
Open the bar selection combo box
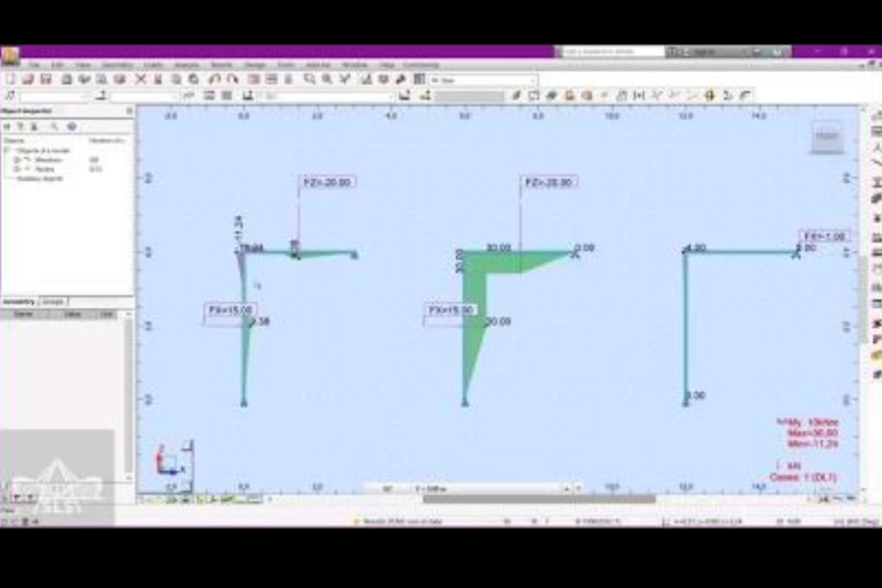[x=145, y=96]
